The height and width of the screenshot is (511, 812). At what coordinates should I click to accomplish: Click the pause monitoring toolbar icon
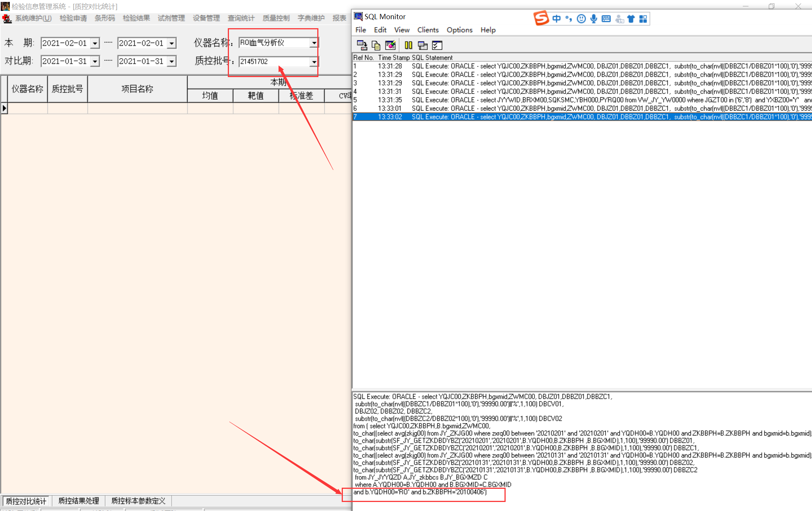pos(408,45)
